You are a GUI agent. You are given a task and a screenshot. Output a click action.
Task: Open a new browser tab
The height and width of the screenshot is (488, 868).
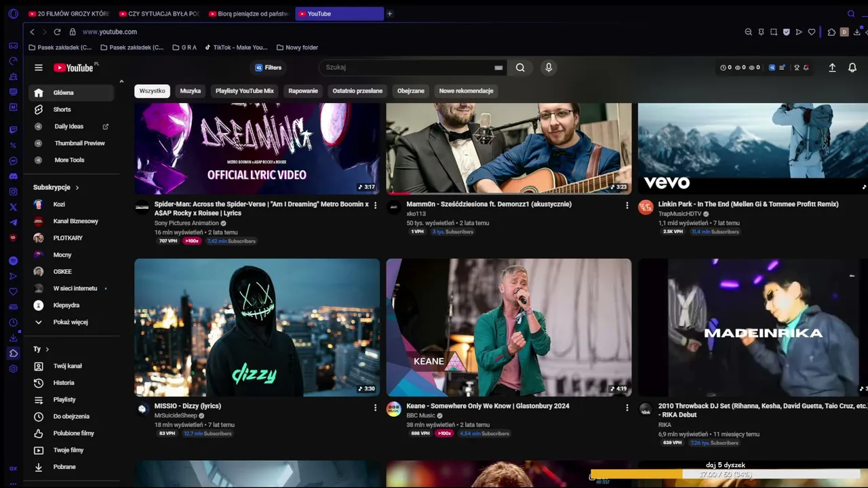(x=390, y=14)
